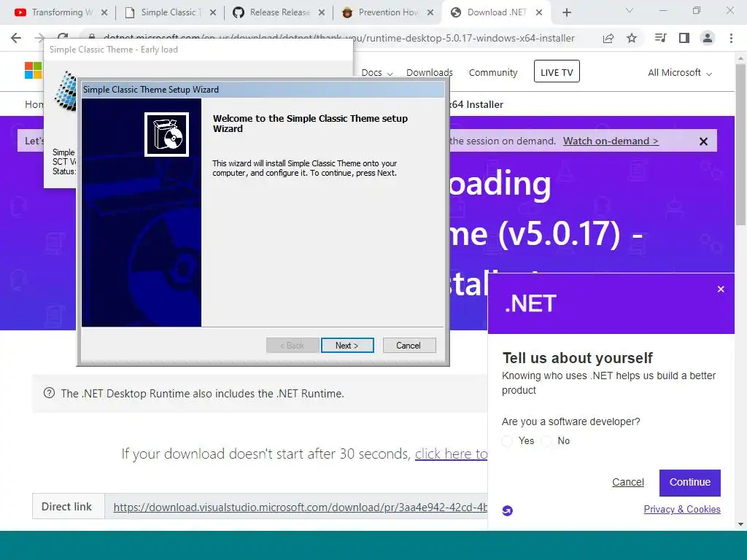Click the Microsoft logo

pos(34,71)
